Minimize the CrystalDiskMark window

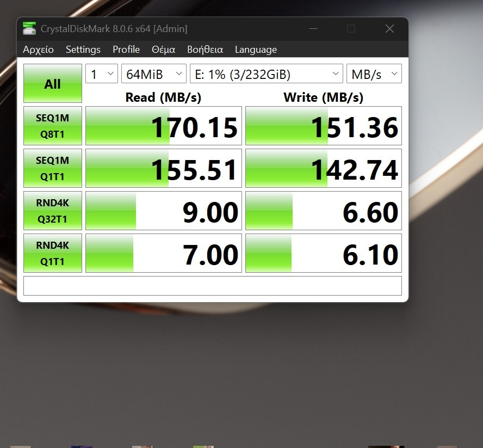click(314, 29)
